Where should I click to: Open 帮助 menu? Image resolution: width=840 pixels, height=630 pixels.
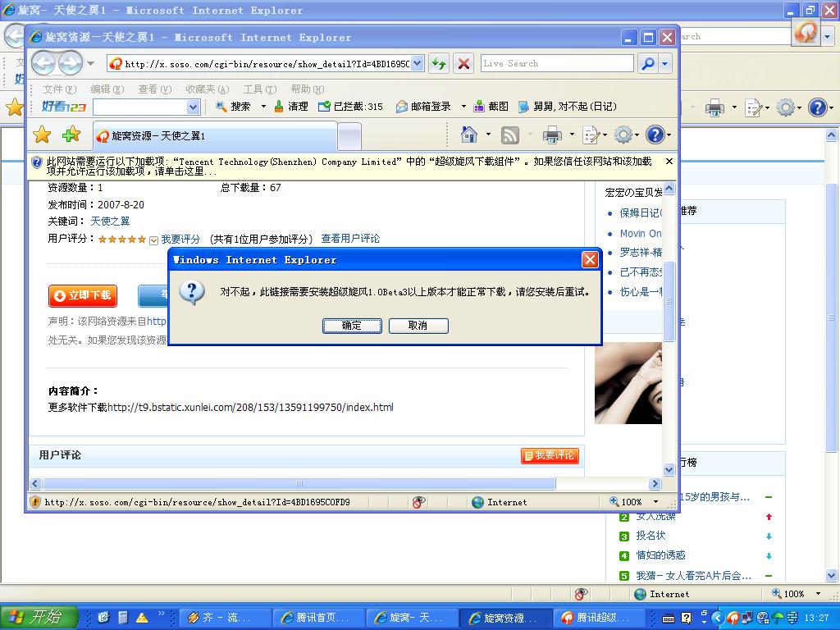click(308, 89)
